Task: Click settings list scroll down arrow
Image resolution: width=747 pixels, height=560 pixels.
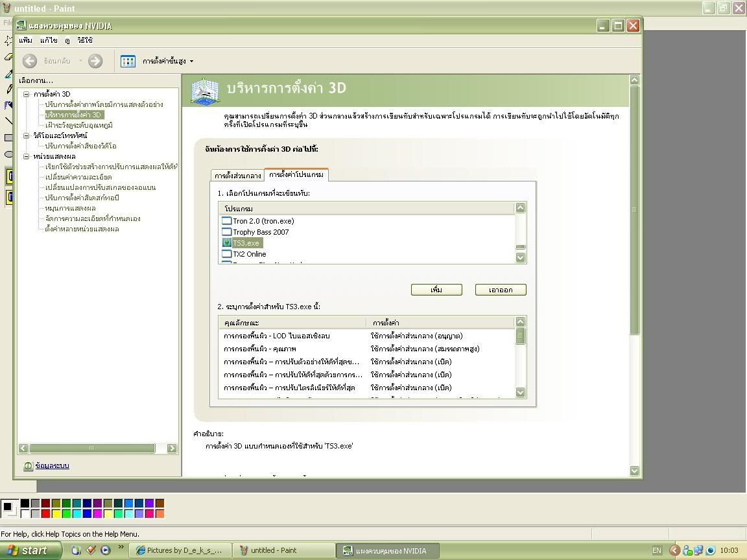Action: click(520, 392)
